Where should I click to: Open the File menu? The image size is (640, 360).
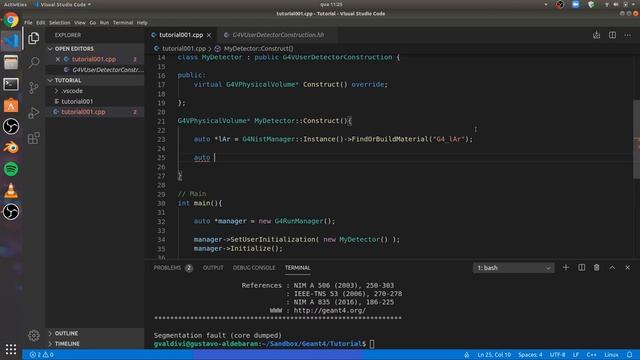[x=28, y=23]
